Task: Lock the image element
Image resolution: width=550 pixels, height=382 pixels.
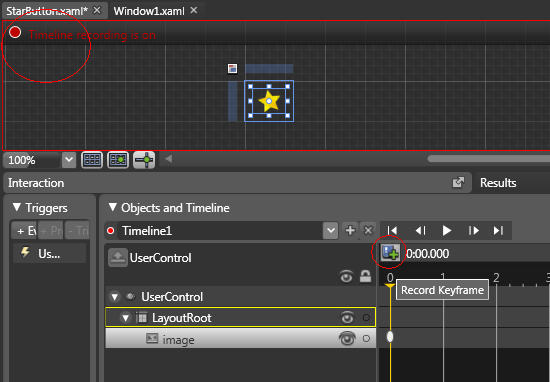Action: tap(366, 339)
